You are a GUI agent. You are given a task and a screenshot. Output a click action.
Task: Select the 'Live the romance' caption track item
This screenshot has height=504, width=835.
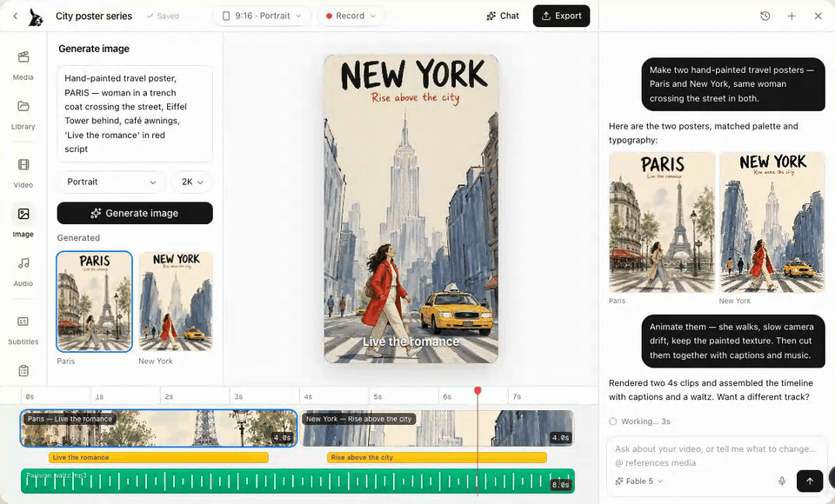click(158, 457)
